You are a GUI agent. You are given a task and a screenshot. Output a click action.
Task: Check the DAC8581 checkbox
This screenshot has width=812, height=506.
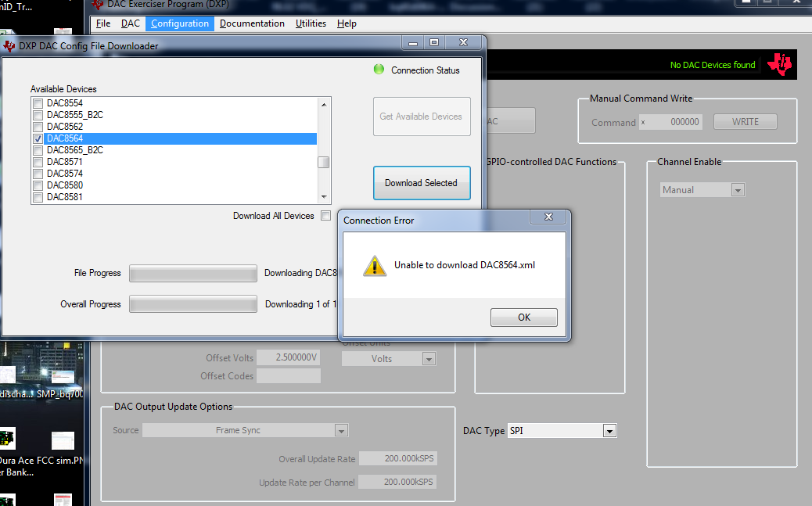point(38,197)
